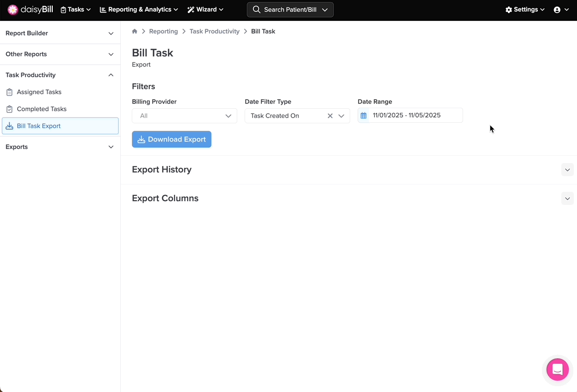Clear the Task Created On selection
The height and width of the screenshot is (392, 577).
(330, 116)
